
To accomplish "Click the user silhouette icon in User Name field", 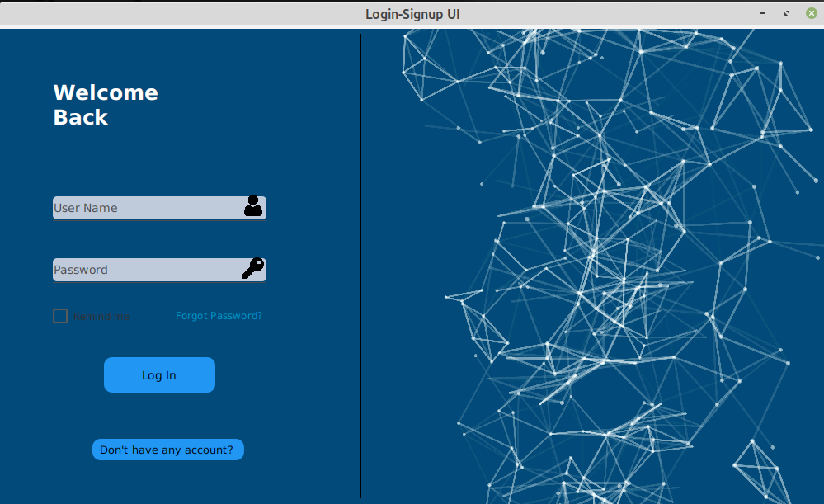I will click(252, 205).
